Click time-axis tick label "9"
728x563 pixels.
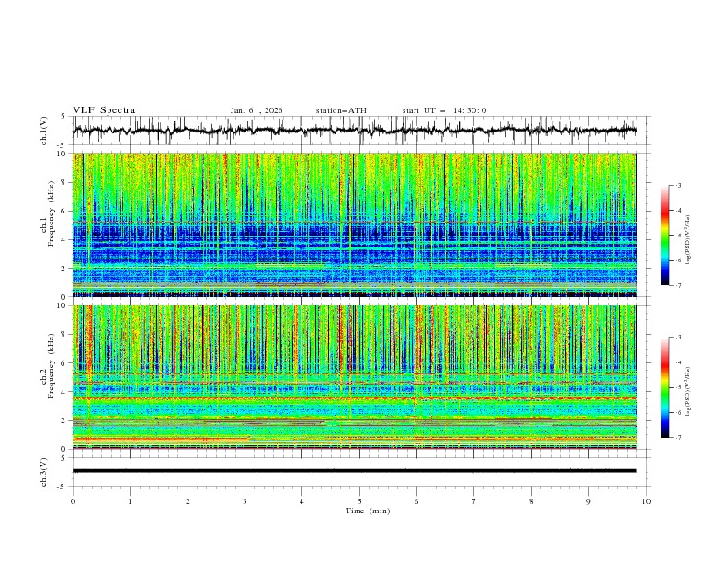pos(588,501)
